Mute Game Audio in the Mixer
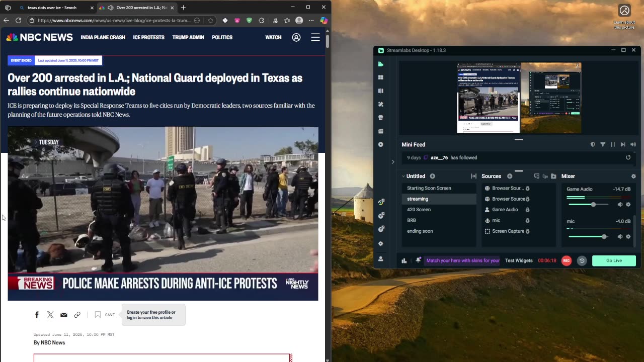Viewport: 644px width, 362px height. click(x=620, y=205)
